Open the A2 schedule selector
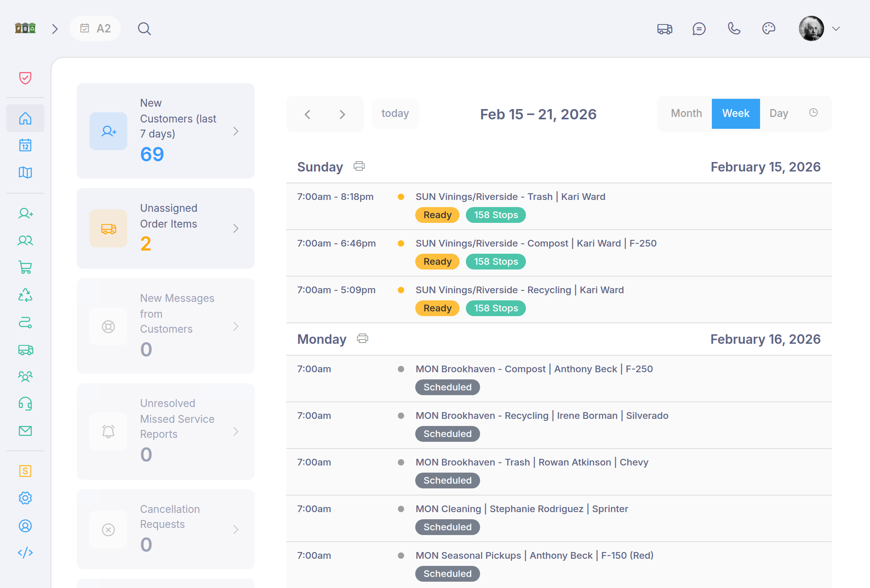 [95, 28]
